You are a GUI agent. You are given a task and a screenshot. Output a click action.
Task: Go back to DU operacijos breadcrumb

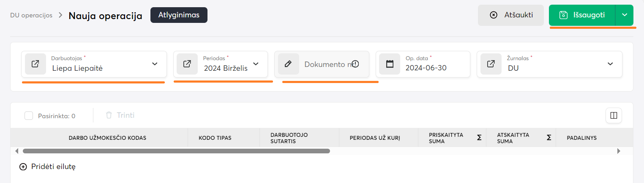click(31, 15)
